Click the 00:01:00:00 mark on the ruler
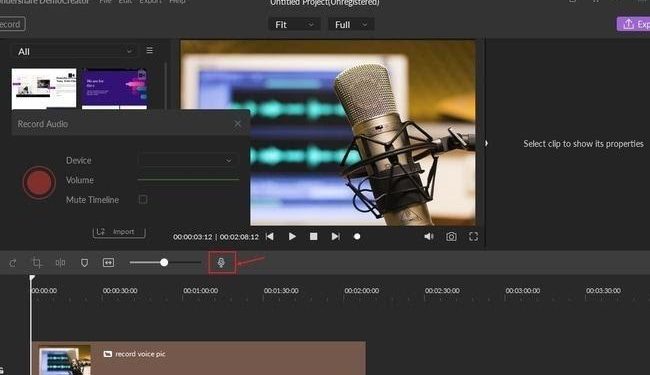The height and width of the screenshot is (375, 650). (x=201, y=291)
